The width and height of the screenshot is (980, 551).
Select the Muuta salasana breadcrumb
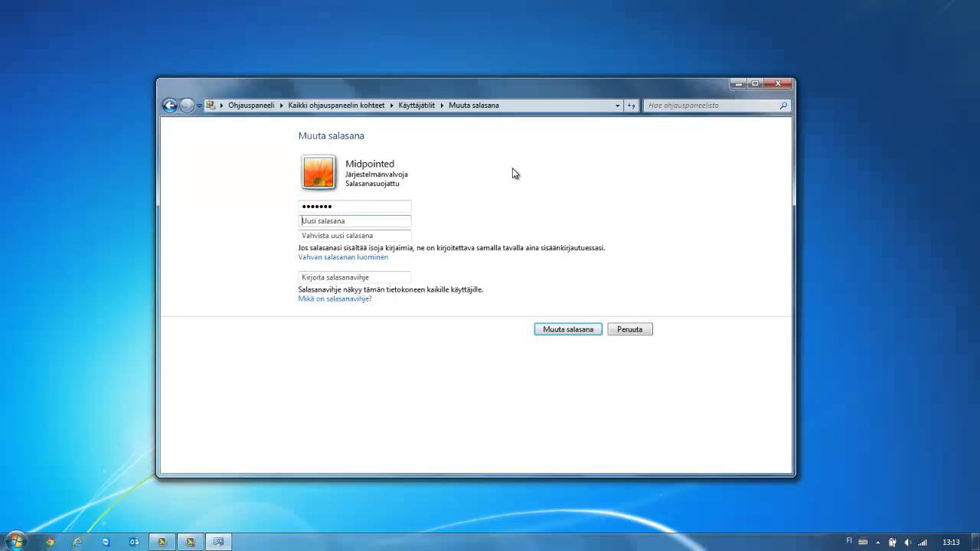[473, 105]
